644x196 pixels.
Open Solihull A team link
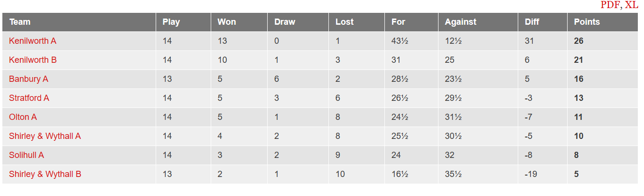[27, 155]
